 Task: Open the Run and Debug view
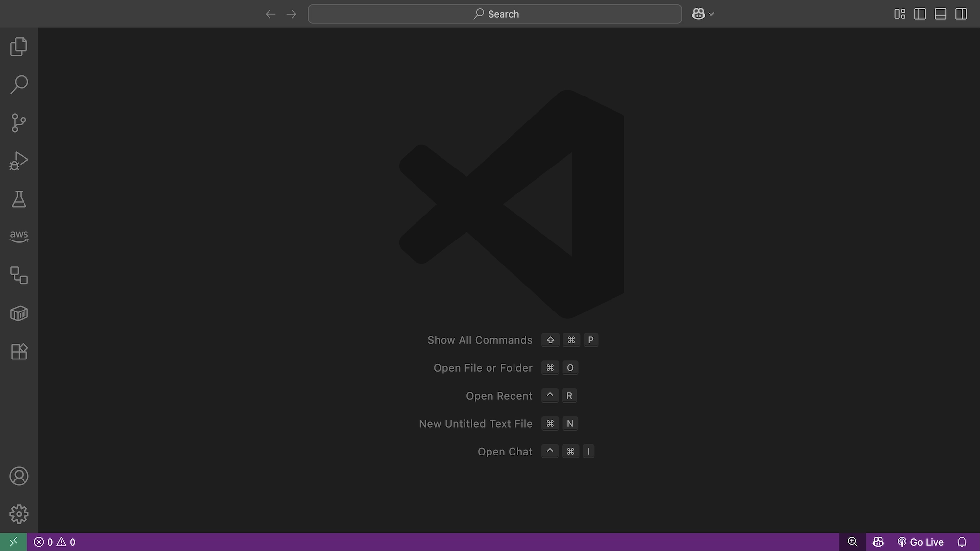(19, 161)
